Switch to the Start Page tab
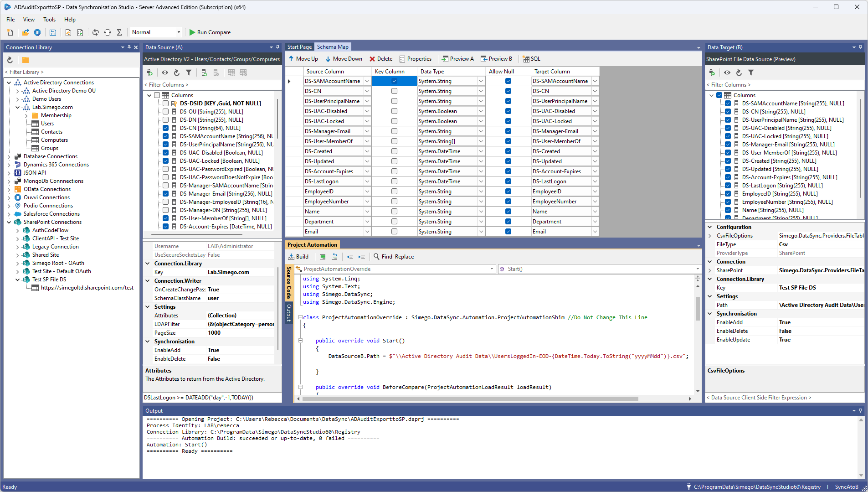868x492 pixels. (x=300, y=47)
